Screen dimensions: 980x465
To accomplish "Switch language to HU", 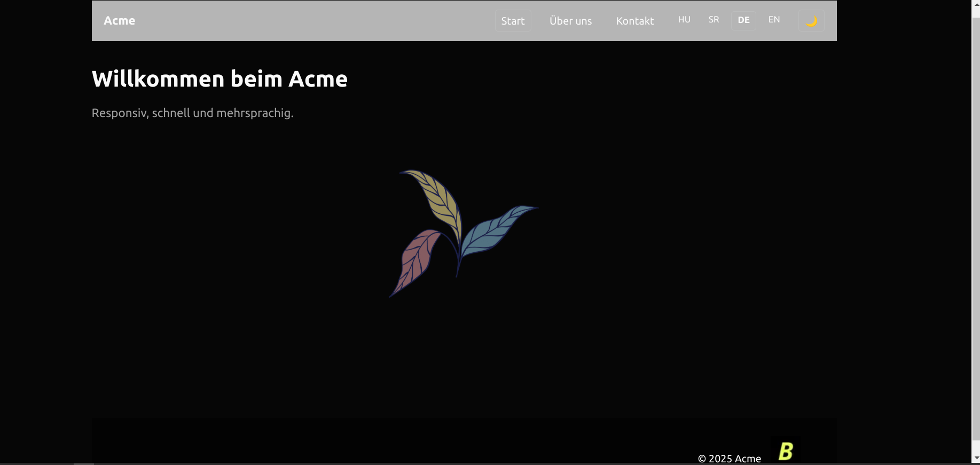I will pyautogui.click(x=684, y=20).
